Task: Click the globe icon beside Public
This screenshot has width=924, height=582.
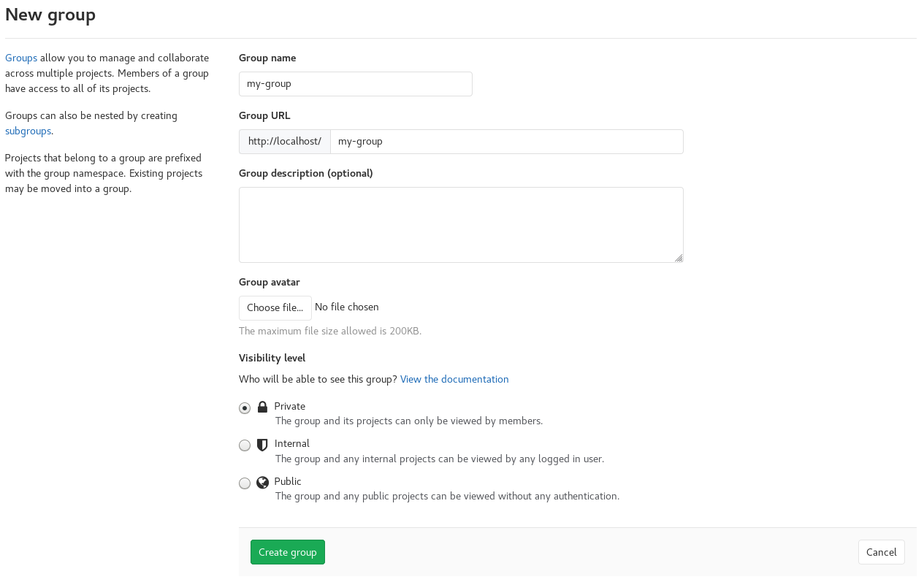Action: click(x=263, y=483)
